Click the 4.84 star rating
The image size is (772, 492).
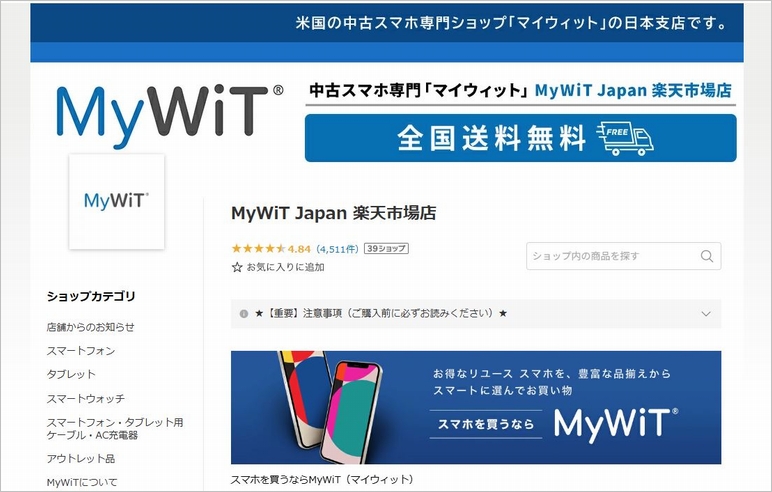click(271, 249)
